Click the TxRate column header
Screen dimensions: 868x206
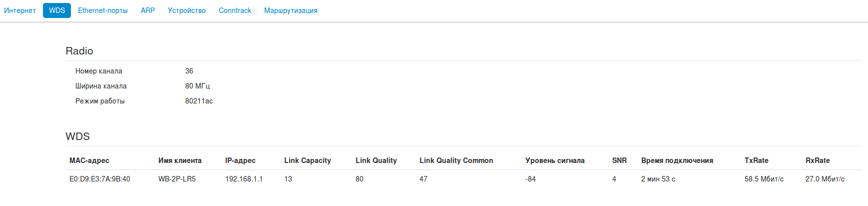tap(756, 160)
